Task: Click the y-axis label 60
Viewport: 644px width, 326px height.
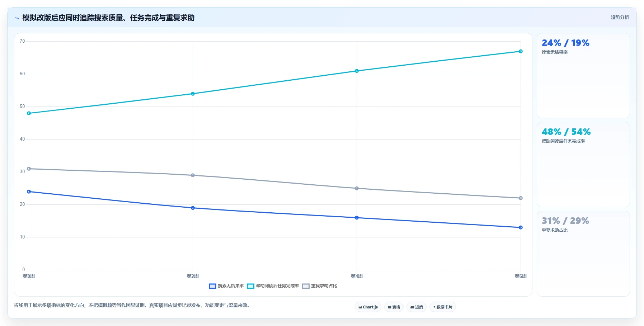Action: (x=22, y=74)
